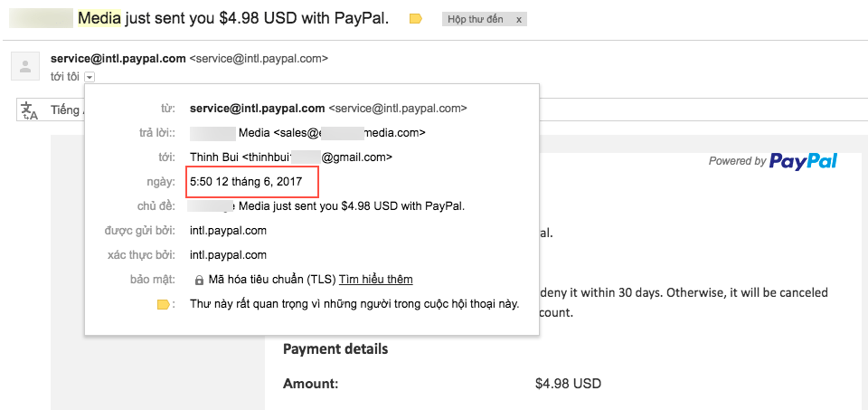The image size is (868, 410).
Task: Click intl.paypal.com next to xác thực bởi
Action: [x=228, y=255]
